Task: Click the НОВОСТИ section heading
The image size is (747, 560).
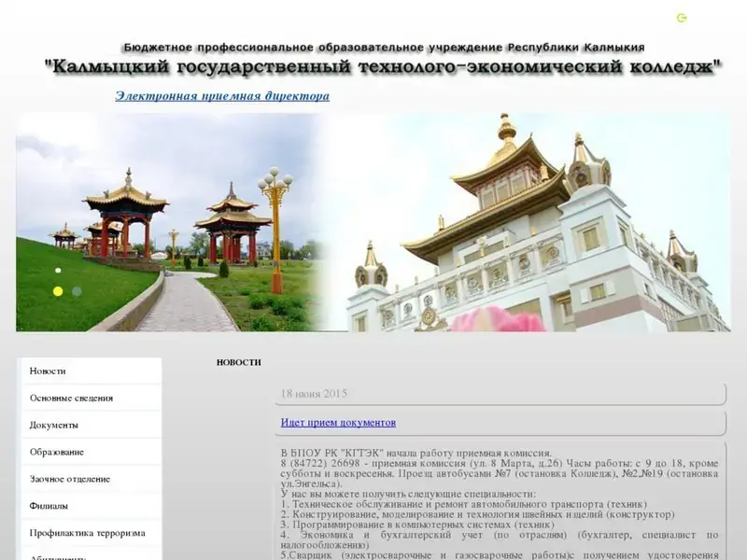Action: [x=239, y=362]
